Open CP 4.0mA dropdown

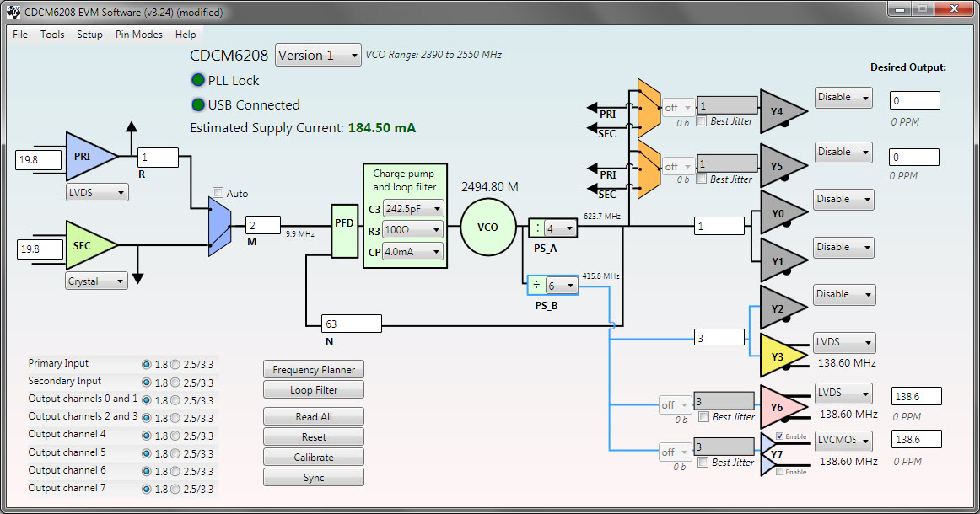[413, 252]
